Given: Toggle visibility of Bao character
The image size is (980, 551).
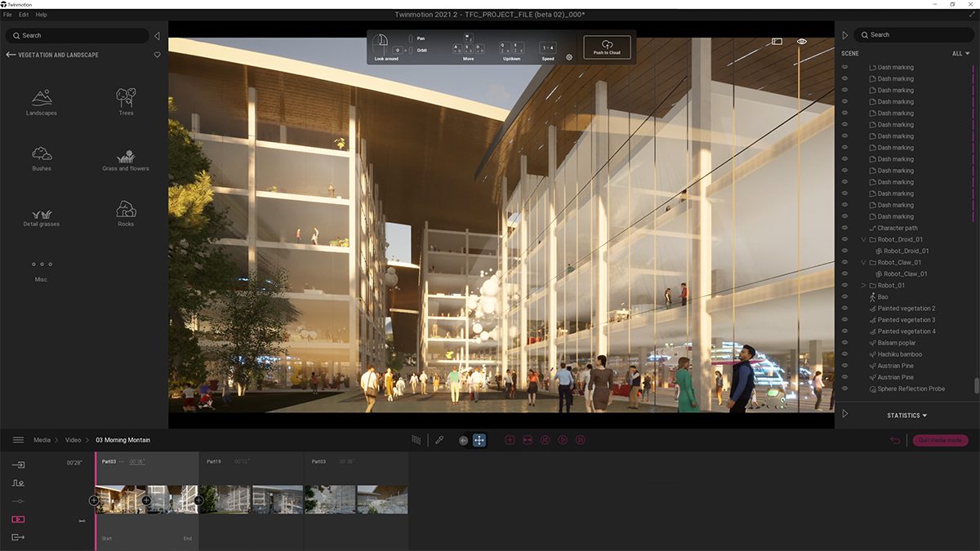Looking at the screenshot, I should pyautogui.click(x=845, y=297).
